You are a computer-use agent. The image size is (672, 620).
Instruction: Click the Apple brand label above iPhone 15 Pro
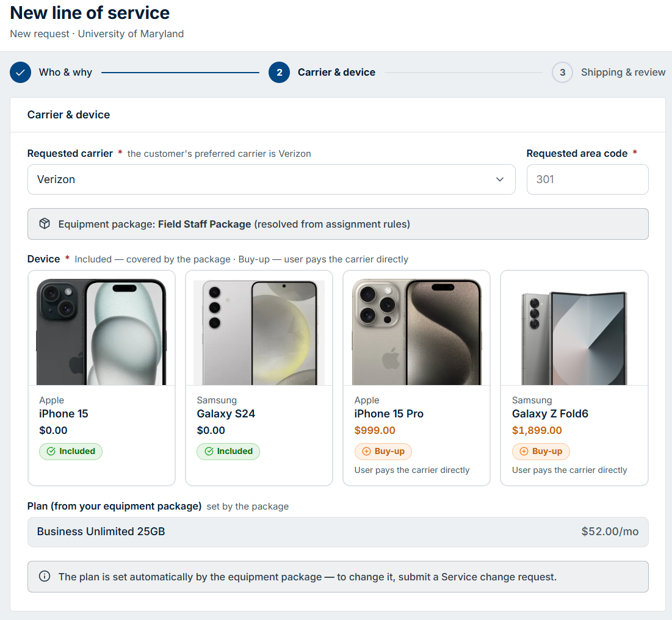[x=367, y=400]
